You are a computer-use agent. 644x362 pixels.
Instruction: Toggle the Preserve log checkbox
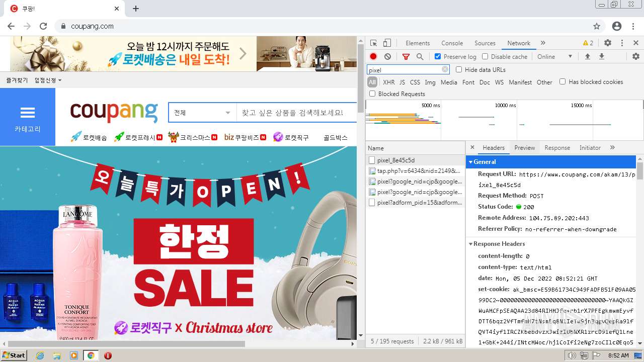pyautogui.click(x=438, y=57)
